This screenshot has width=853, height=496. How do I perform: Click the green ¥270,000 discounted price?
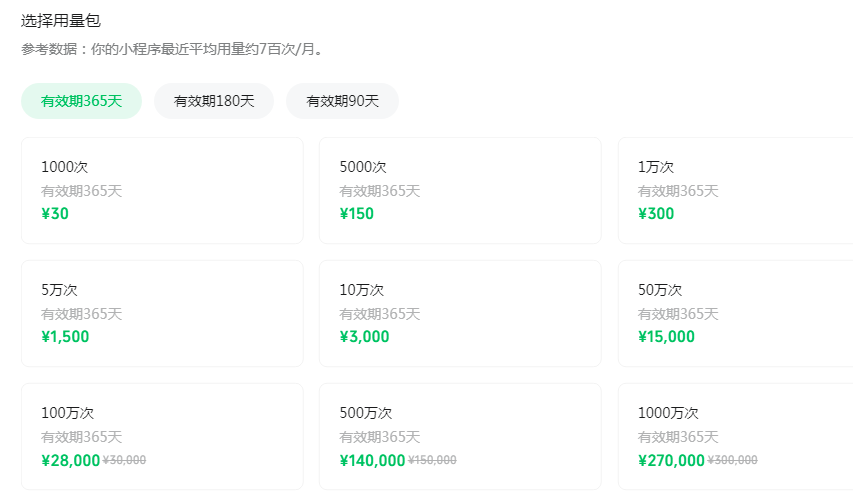pos(671,460)
